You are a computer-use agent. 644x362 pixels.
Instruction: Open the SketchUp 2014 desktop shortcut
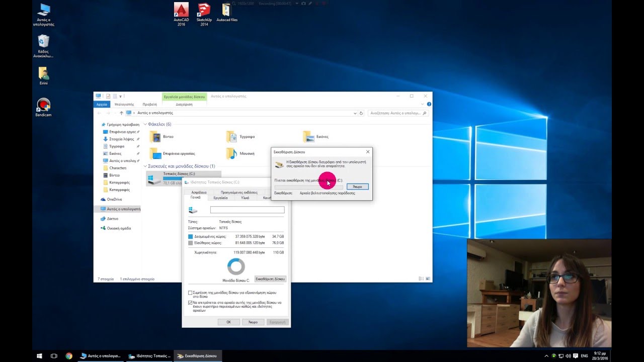(x=204, y=14)
